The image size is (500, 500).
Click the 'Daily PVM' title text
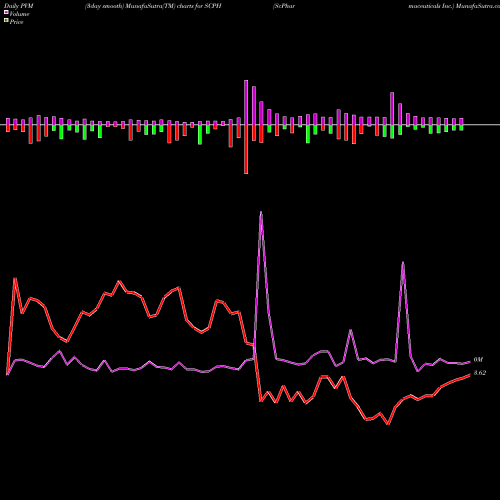[x=19, y=6]
